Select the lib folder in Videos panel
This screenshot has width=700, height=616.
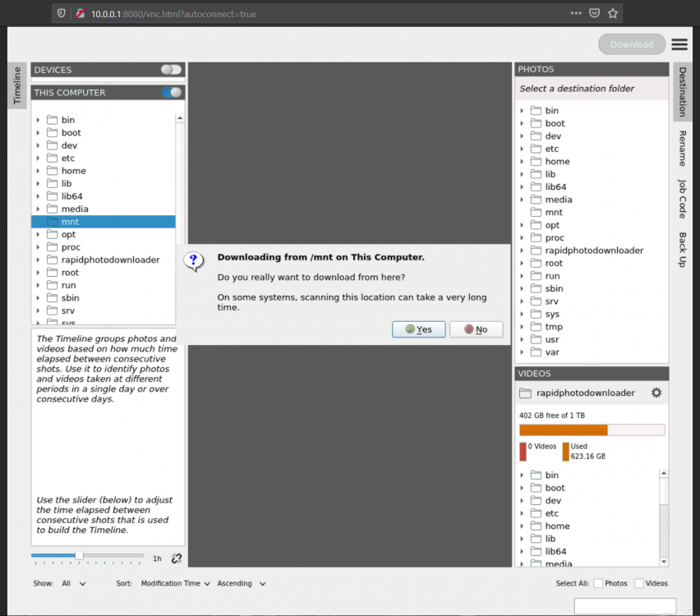[x=550, y=539]
